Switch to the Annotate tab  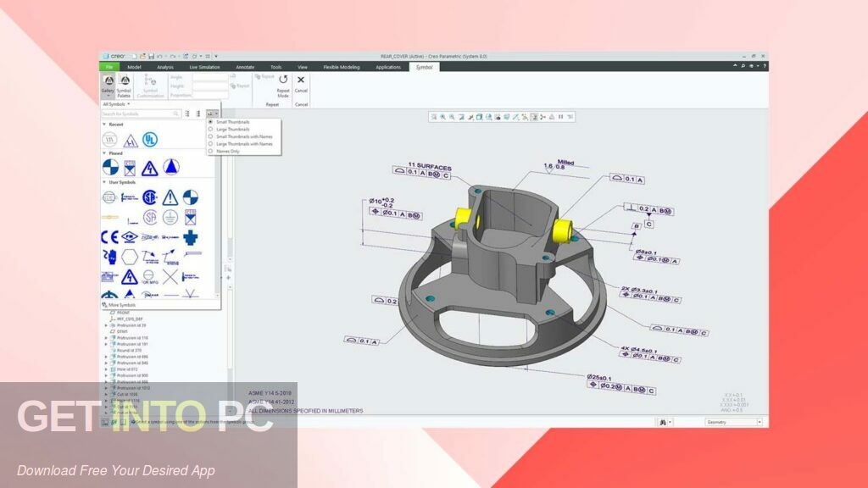245,67
